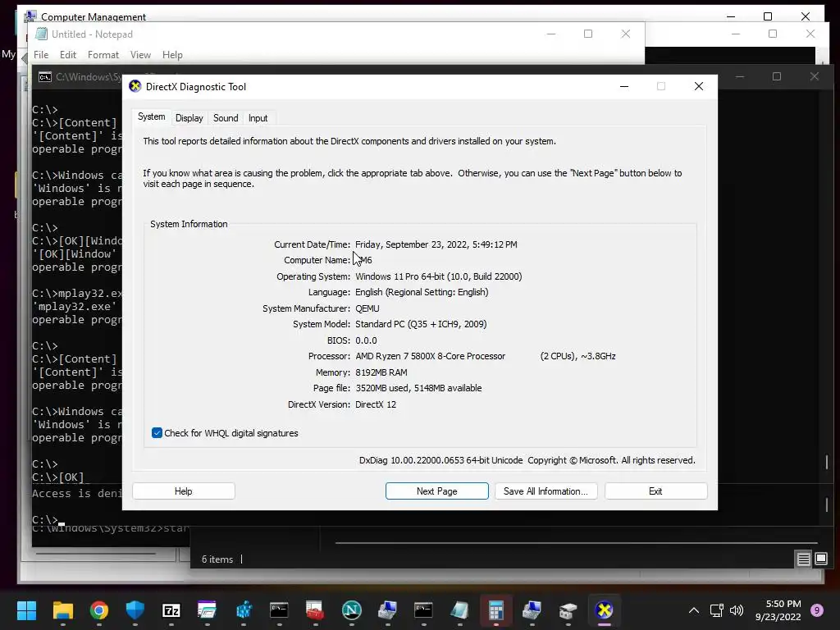
Task: Maximize the Computer Management window
Action: coord(768,16)
